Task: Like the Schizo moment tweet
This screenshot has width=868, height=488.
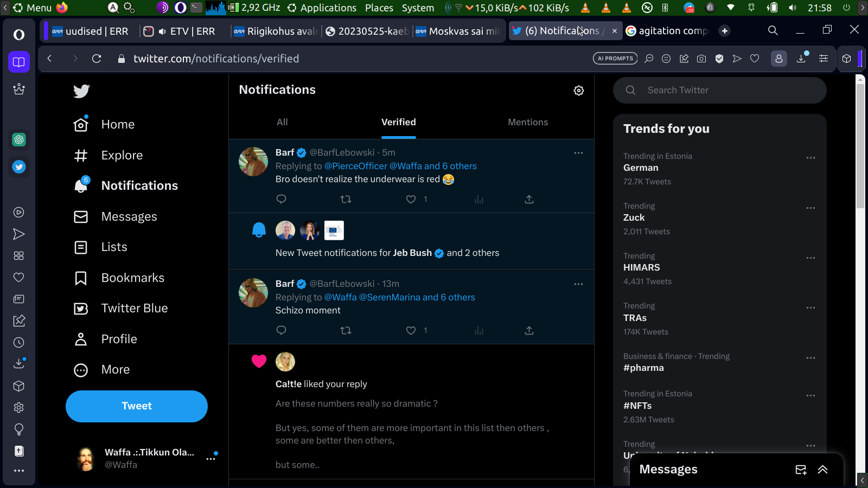Action: click(x=411, y=330)
